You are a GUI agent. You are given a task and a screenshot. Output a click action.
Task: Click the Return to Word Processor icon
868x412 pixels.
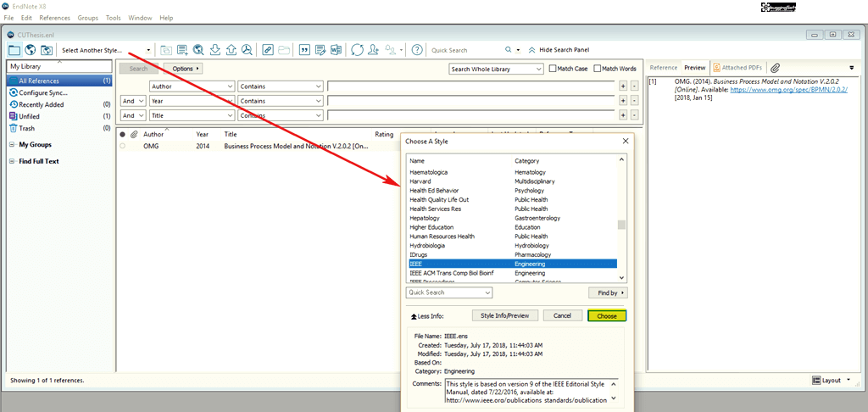(336, 50)
